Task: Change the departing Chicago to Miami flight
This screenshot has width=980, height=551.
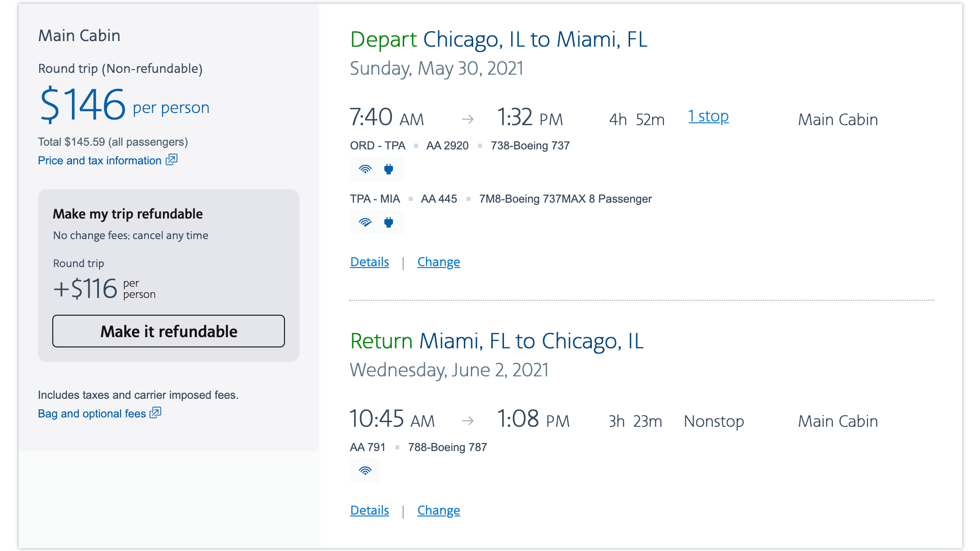Action: pyautogui.click(x=439, y=262)
